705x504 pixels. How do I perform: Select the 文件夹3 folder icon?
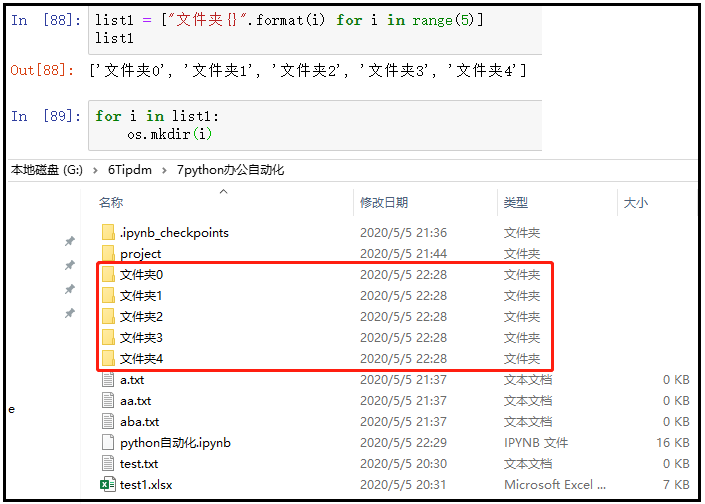[x=108, y=337]
